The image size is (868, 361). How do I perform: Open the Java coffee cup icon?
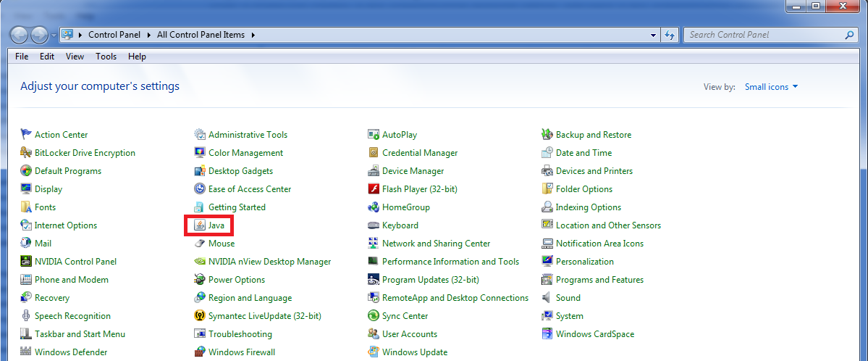click(x=200, y=225)
